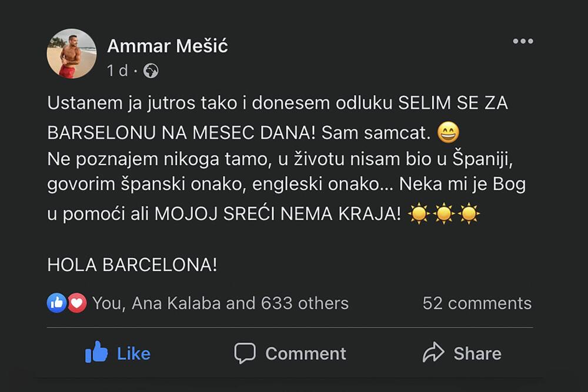Click 'You, Ana Kalaba and 633 others'
Screen dimensions: 588x392
220,303
